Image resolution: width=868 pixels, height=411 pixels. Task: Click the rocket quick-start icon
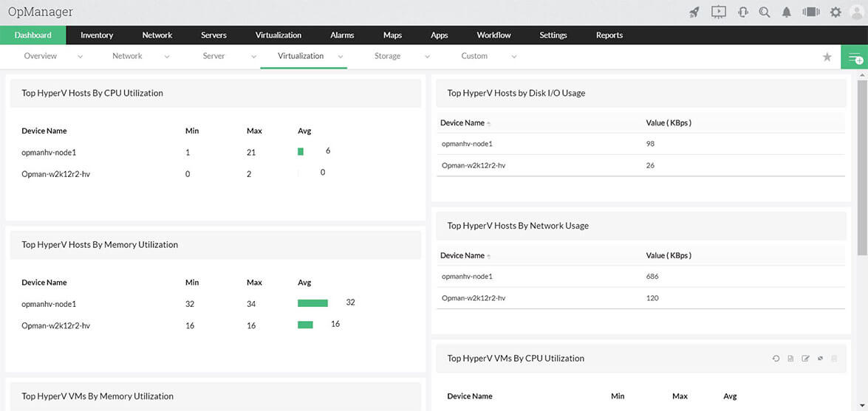(x=694, y=12)
